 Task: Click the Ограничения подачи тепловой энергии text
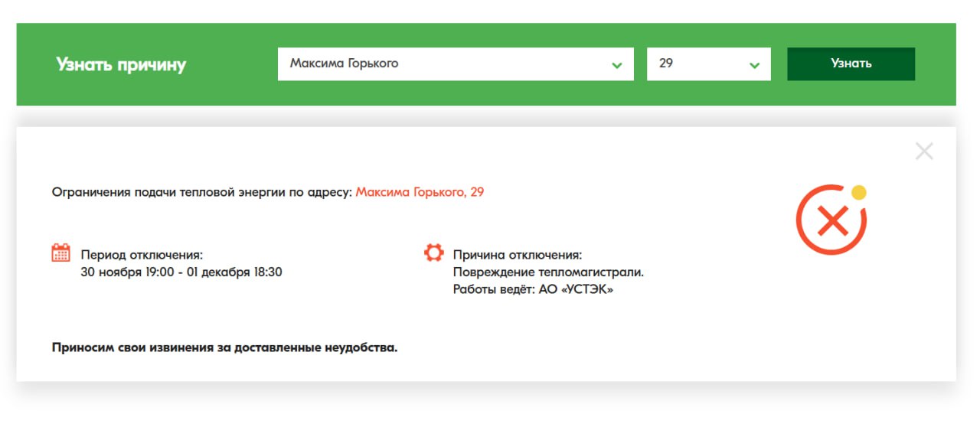coord(201,192)
